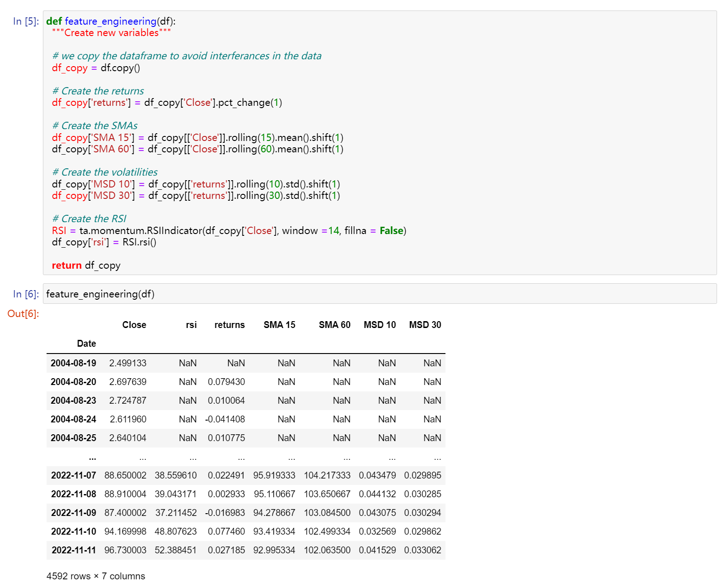Click the 'Create new variables' docstring
728x588 pixels.
(x=111, y=33)
